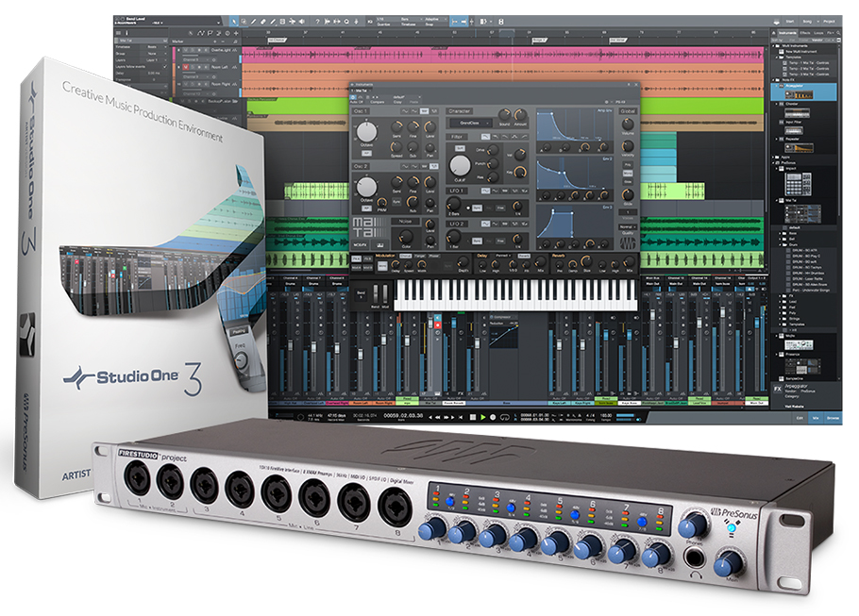Open the Project page from the top bar
Screen dimensions: 859x616
pos(831,19)
